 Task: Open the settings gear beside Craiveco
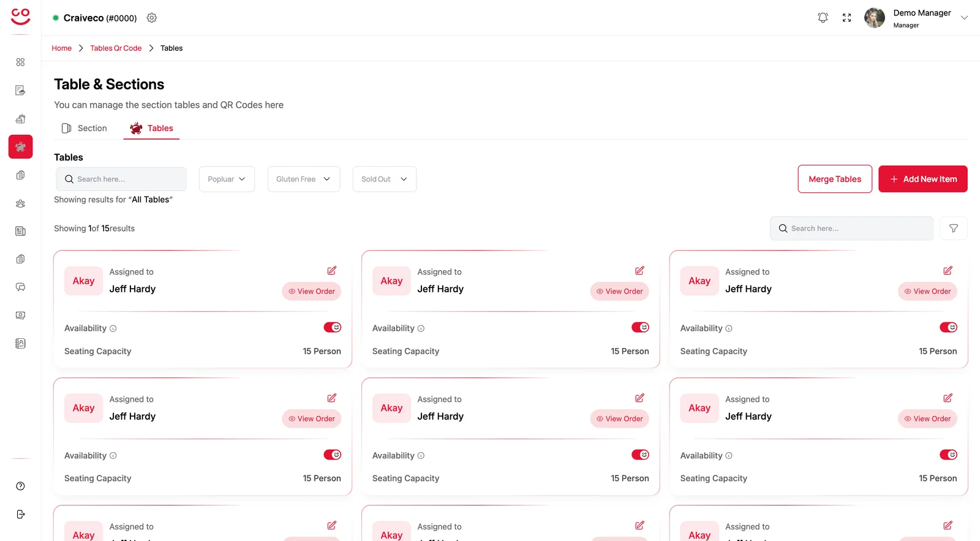click(152, 18)
